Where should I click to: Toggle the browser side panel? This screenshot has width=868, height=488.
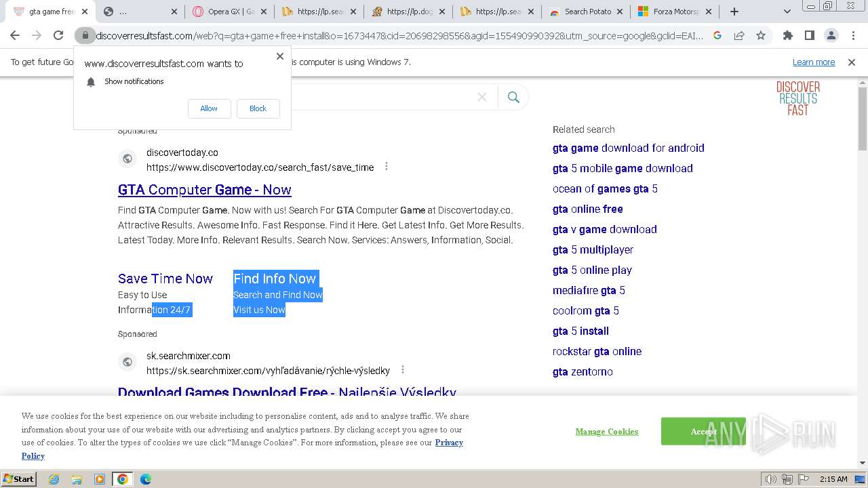point(809,36)
